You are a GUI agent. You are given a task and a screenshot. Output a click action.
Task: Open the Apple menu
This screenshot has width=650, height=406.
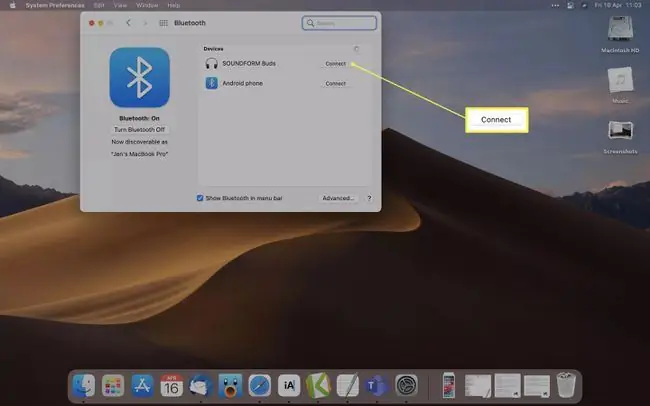[x=12, y=5]
